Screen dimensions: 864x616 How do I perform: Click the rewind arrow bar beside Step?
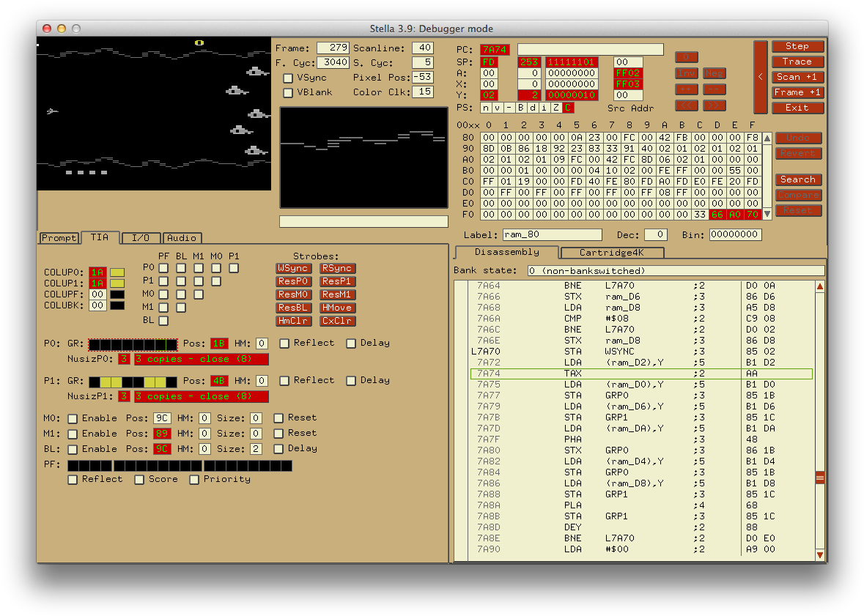(761, 77)
